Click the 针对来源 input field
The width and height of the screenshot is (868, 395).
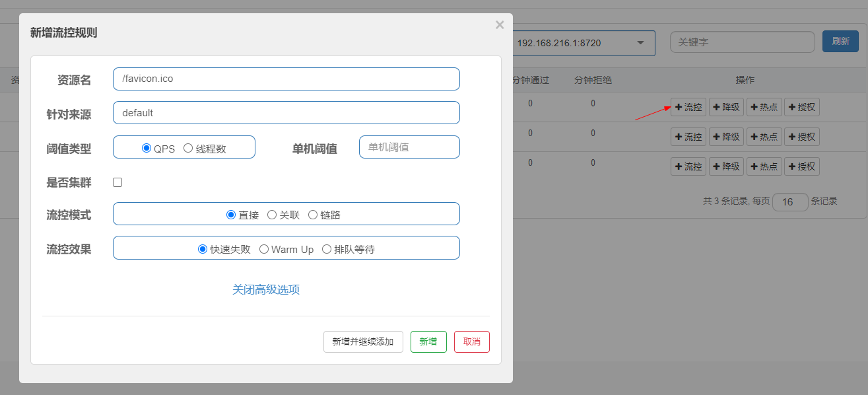tap(286, 112)
